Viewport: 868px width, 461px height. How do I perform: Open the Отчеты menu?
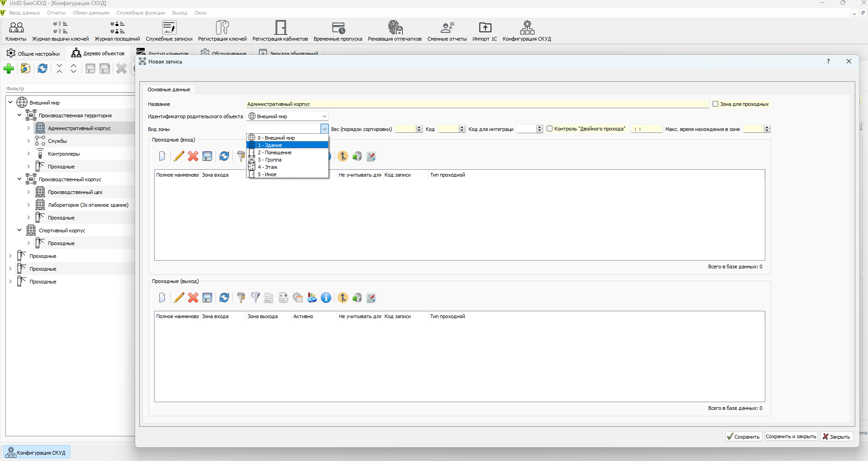pos(56,13)
